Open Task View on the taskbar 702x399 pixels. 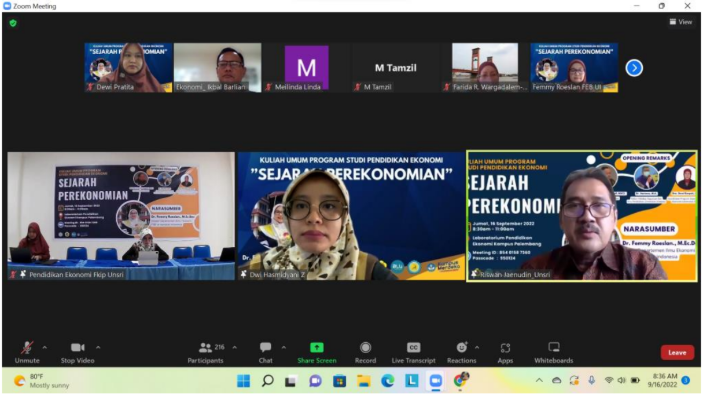coord(291,381)
